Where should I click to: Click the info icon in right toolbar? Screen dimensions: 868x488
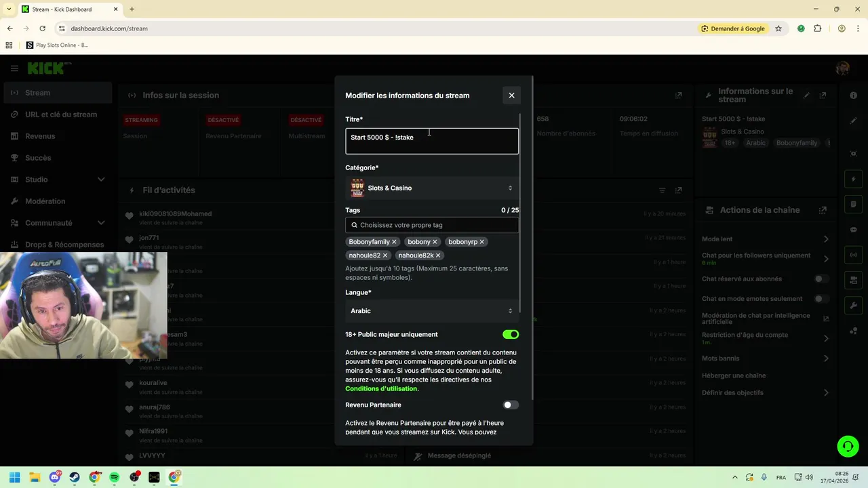click(x=854, y=96)
